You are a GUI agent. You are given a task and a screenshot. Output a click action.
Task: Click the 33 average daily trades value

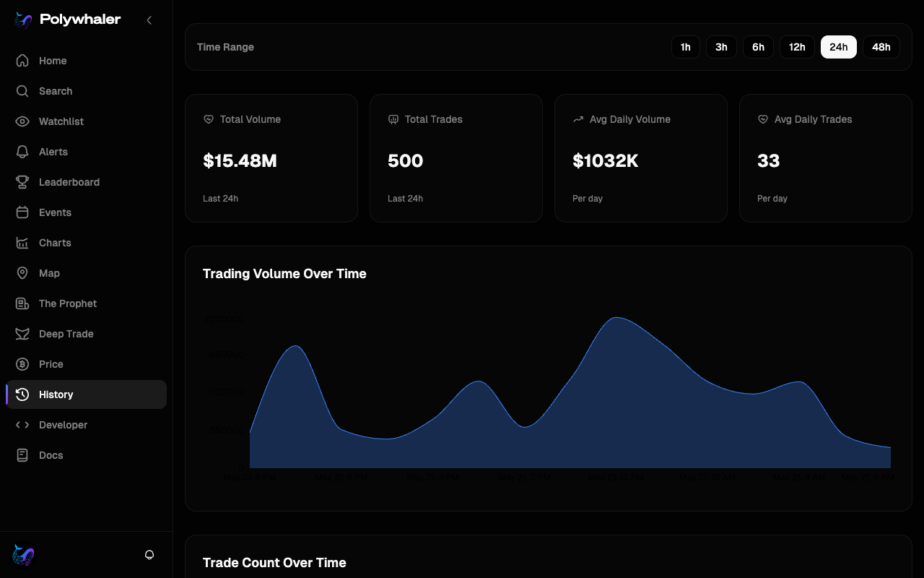769,160
